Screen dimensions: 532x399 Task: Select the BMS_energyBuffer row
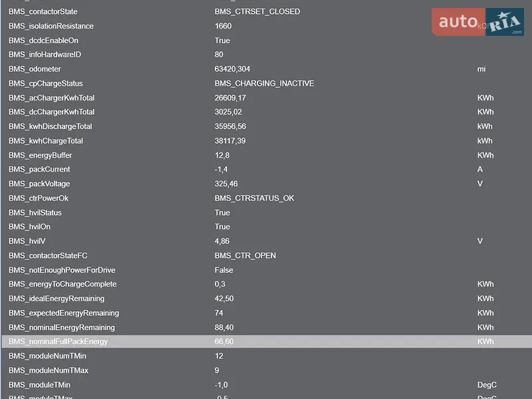point(267,155)
